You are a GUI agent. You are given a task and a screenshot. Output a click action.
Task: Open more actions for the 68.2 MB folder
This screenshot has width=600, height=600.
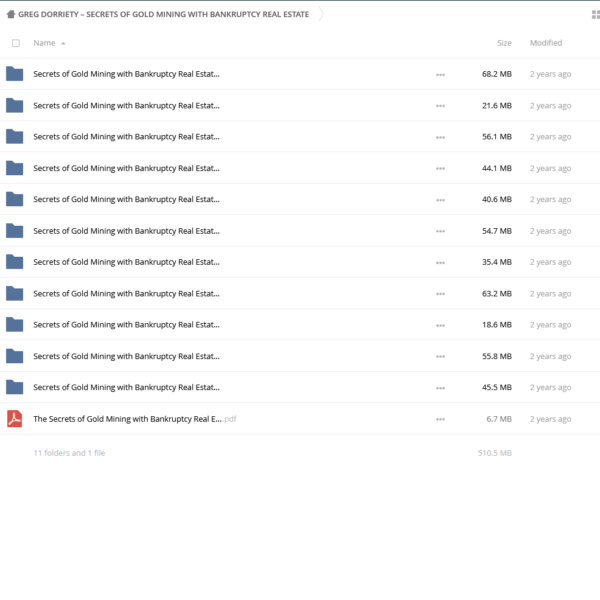pyautogui.click(x=440, y=75)
